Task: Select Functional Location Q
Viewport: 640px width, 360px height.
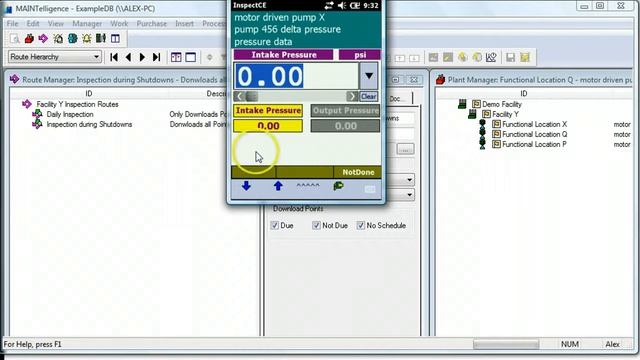Action: pos(534,134)
